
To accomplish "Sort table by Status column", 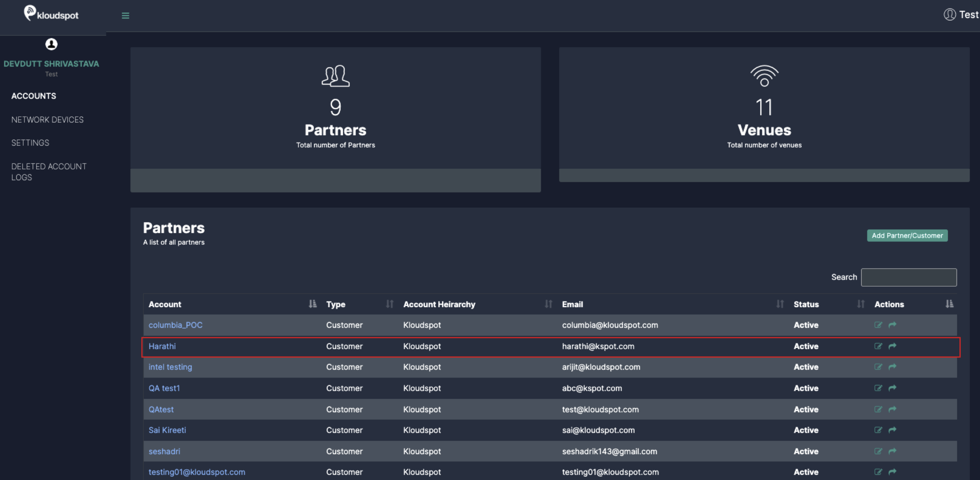I will pyautogui.click(x=861, y=304).
